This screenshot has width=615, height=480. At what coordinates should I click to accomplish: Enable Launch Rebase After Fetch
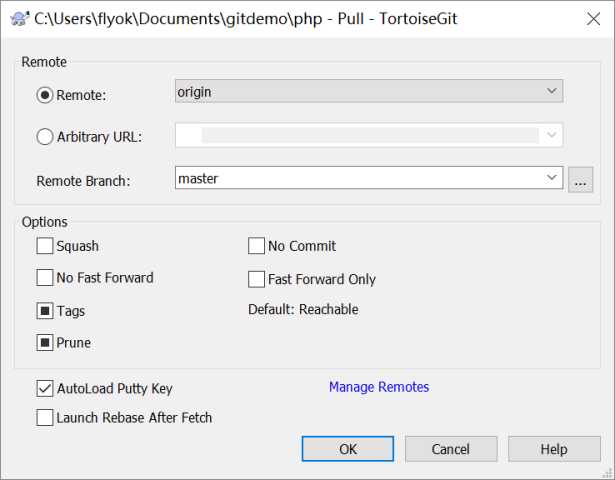(x=44, y=418)
